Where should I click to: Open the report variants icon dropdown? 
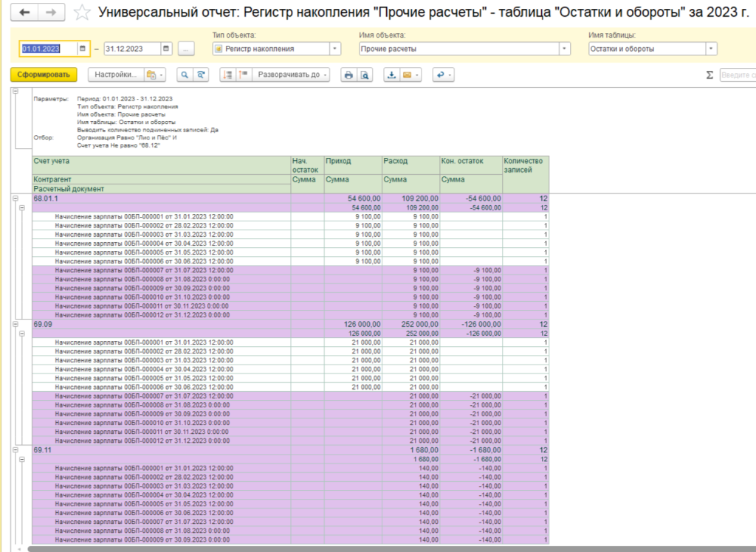click(155, 75)
